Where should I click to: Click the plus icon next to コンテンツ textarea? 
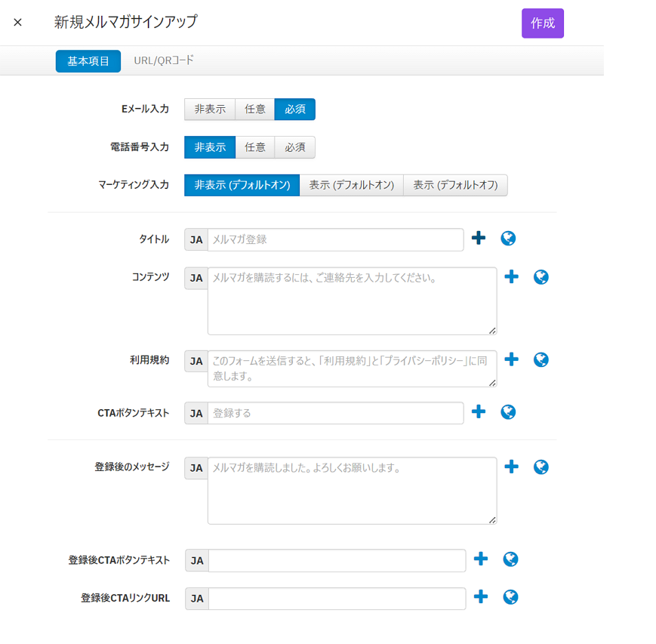[511, 277]
